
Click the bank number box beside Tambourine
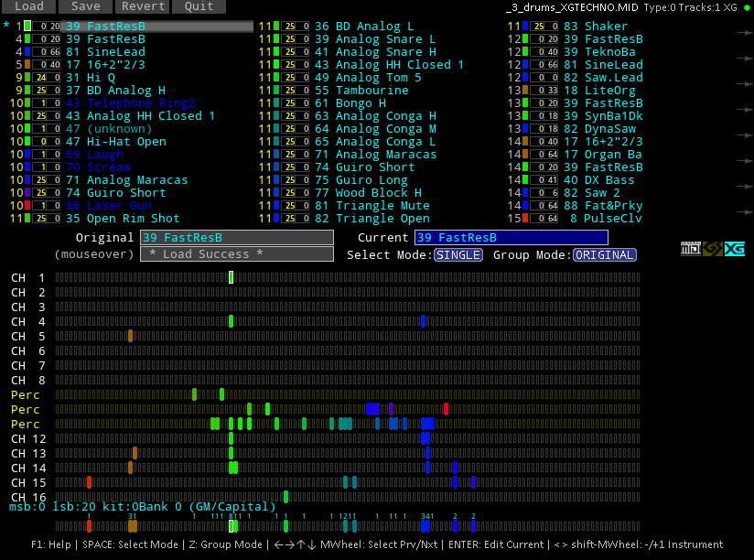(295, 91)
